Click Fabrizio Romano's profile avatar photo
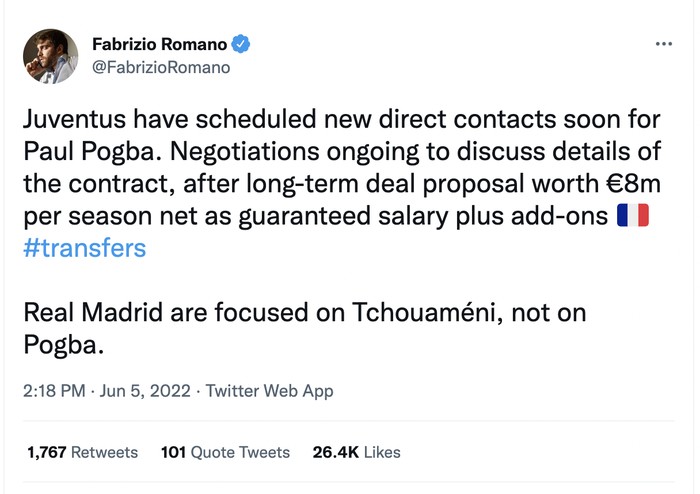 (49, 55)
